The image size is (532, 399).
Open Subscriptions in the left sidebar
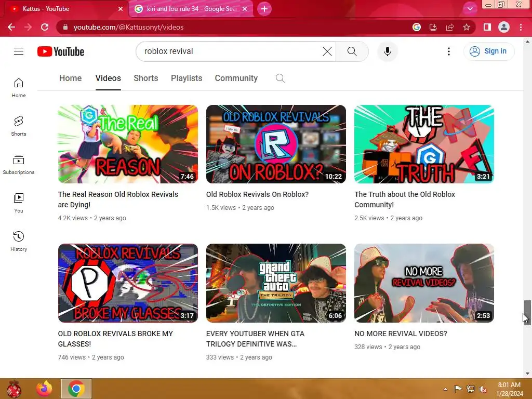click(19, 165)
